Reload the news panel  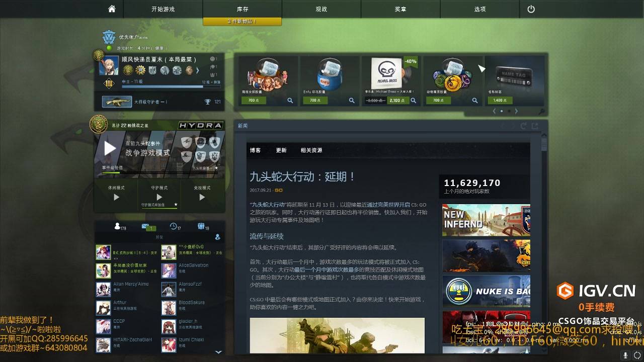[x=524, y=126]
